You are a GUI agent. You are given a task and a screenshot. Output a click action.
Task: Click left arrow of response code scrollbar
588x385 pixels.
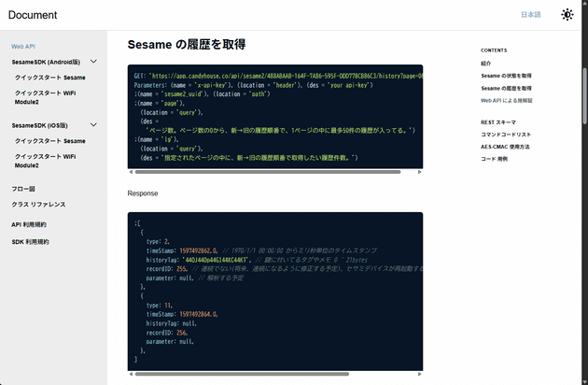pyautogui.click(x=131, y=374)
